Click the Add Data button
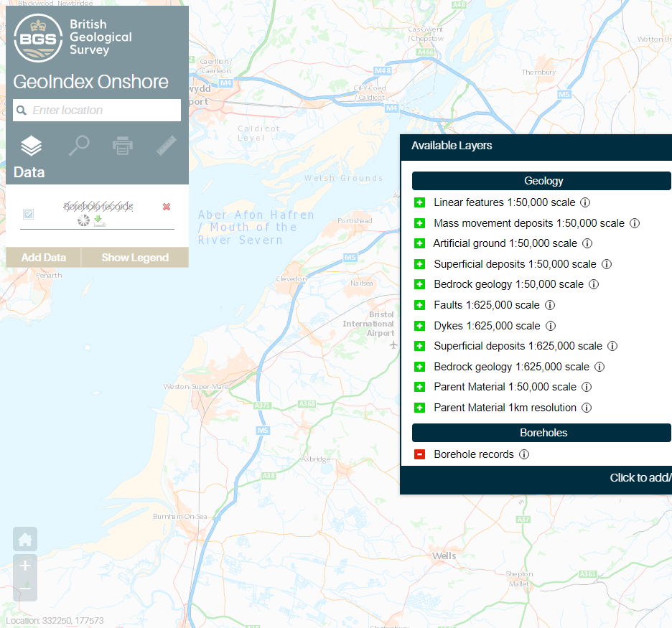The height and width of the screenshot is (628, 672). (x=44, y=258)
